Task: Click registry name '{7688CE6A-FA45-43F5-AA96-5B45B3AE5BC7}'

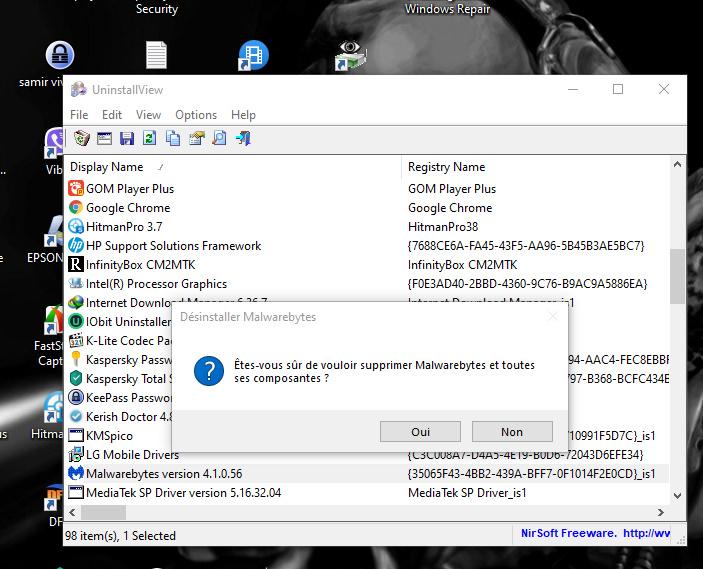Action: tap(526, 246)
